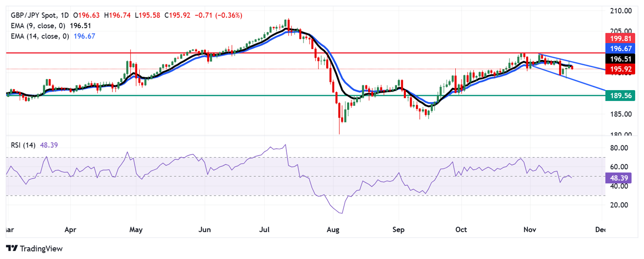Click the 1D interval label
The height and width of the screenshot is (259, 644).
click(63, 16)
